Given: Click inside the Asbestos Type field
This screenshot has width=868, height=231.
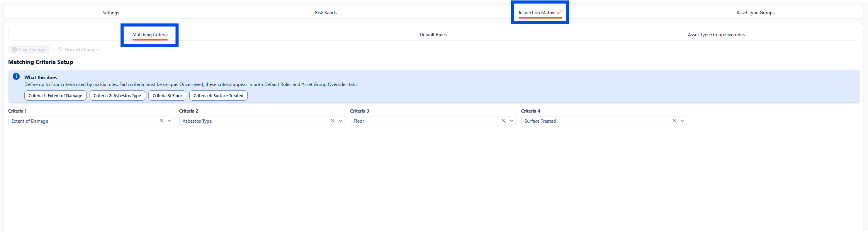Looking at the screenshot, I should 251,121.
